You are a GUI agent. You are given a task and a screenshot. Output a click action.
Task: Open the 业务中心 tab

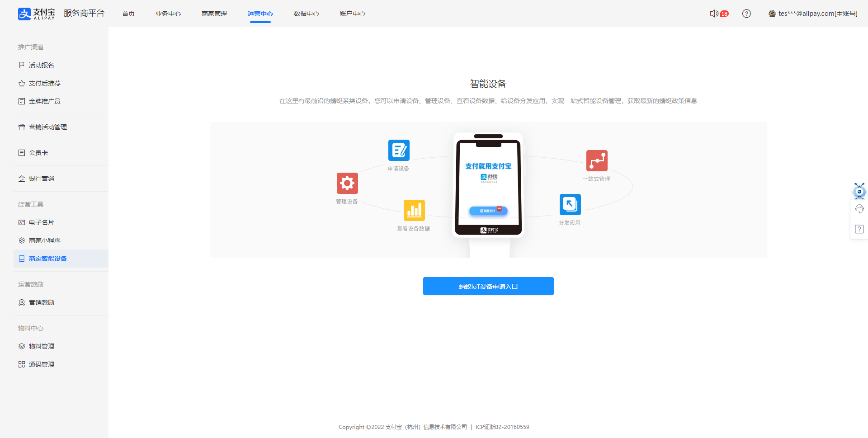[x=168, y=14]
